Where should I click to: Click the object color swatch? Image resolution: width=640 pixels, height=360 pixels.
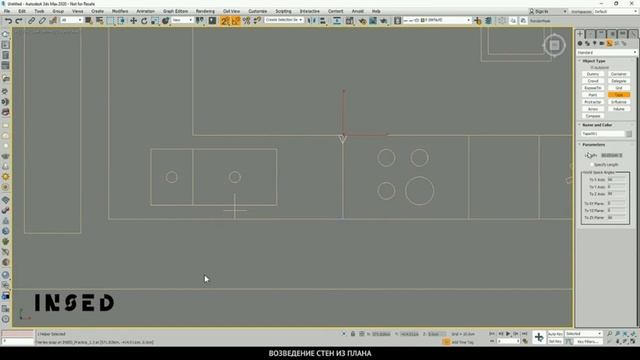[629, 134]
